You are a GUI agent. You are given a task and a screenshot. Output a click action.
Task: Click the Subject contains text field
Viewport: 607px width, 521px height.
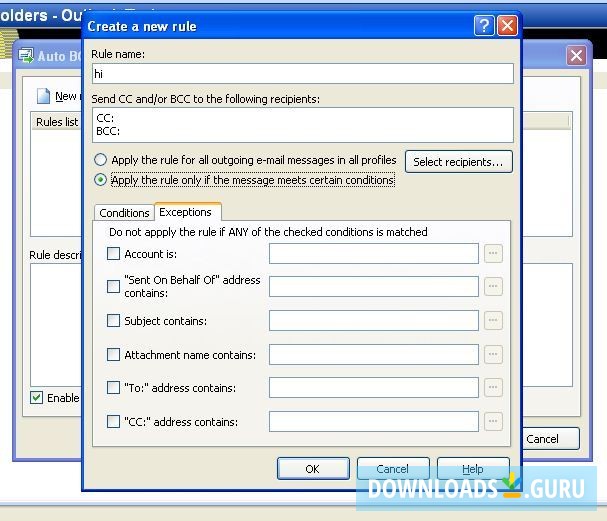point(374,320)
